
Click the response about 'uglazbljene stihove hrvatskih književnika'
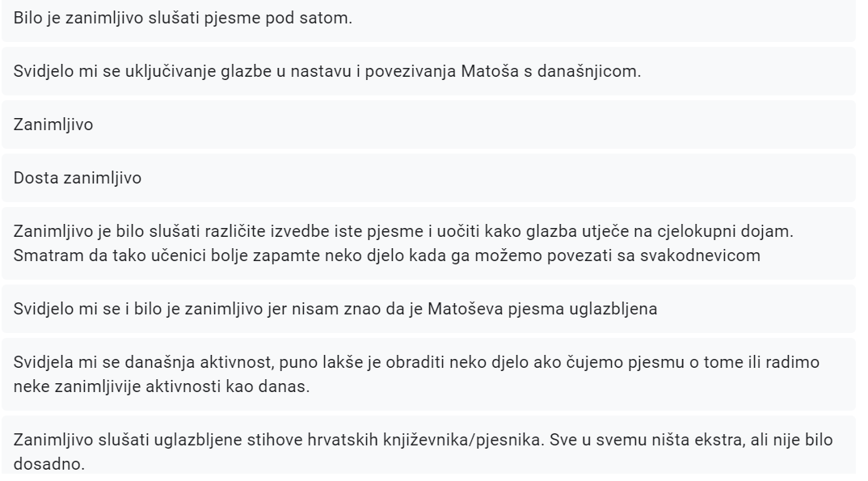[428, 445]
